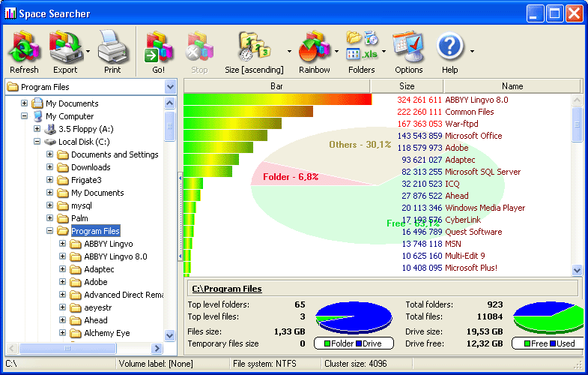588x375 pixels.
Task: Open the Size [ascending] dropdown arrow
Action: (289, 51)
